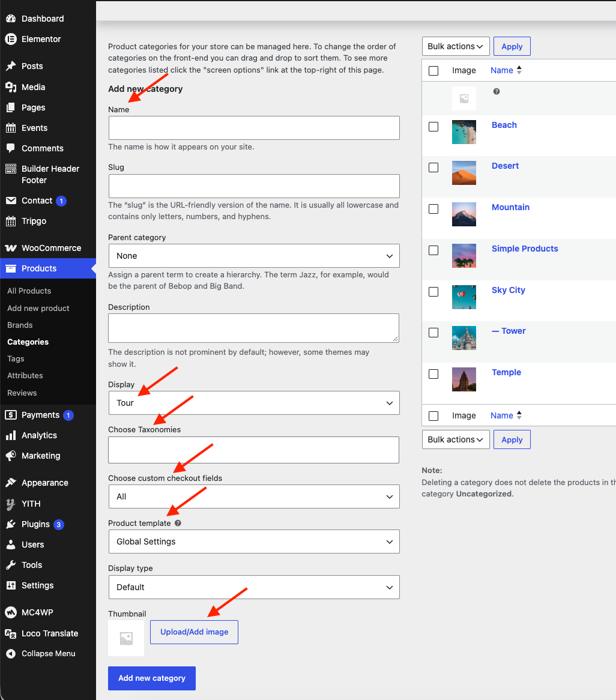Toggle select-all checkbox in table footer

click(433, 416)
